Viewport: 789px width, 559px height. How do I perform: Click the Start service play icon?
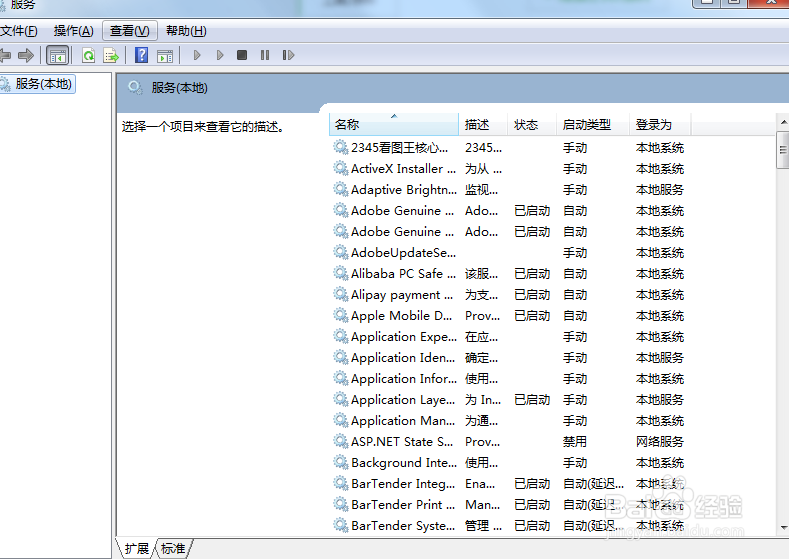197,55
